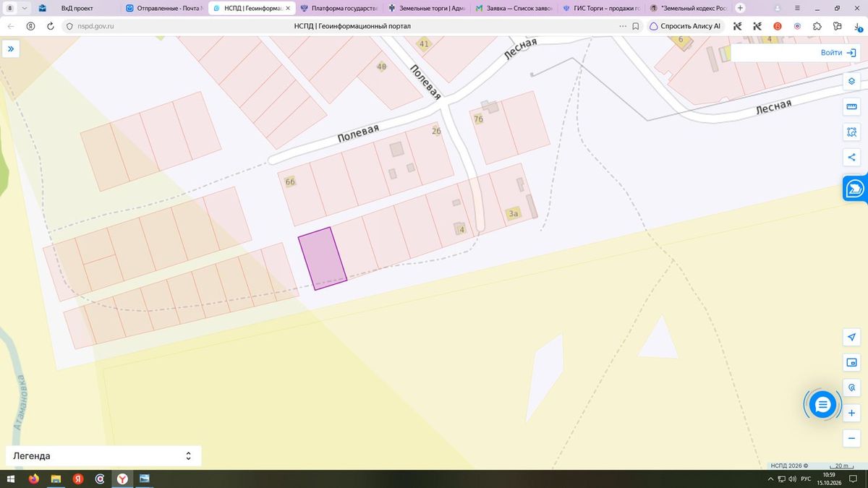The width and height of the screenshot is (868, 488).
Task: Share the current map view
Action: click(x=851, y=158)
